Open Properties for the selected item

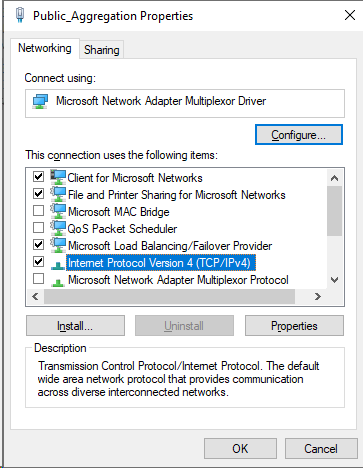(294, 326)
